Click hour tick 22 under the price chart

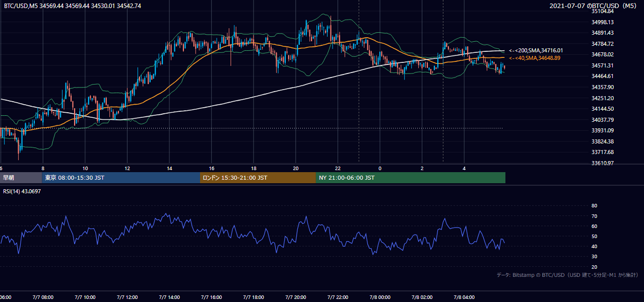(338, 168)
